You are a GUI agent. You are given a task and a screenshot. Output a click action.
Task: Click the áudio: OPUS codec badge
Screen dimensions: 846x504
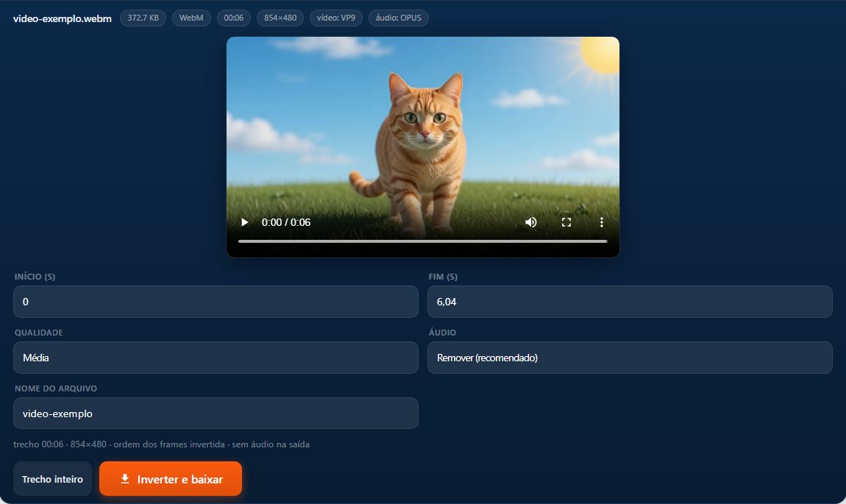[x=399, y=18]
